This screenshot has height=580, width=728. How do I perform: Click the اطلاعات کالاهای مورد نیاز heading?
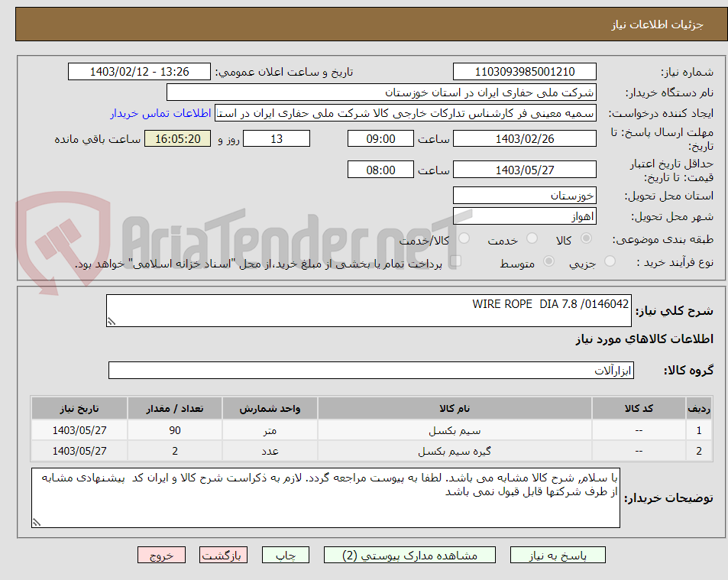pos(645,339)
